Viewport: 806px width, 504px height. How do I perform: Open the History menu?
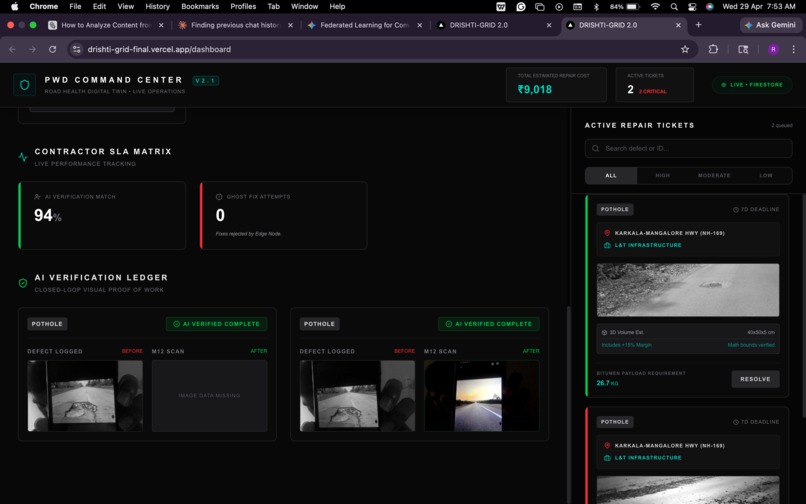click(x=157, y=7)
